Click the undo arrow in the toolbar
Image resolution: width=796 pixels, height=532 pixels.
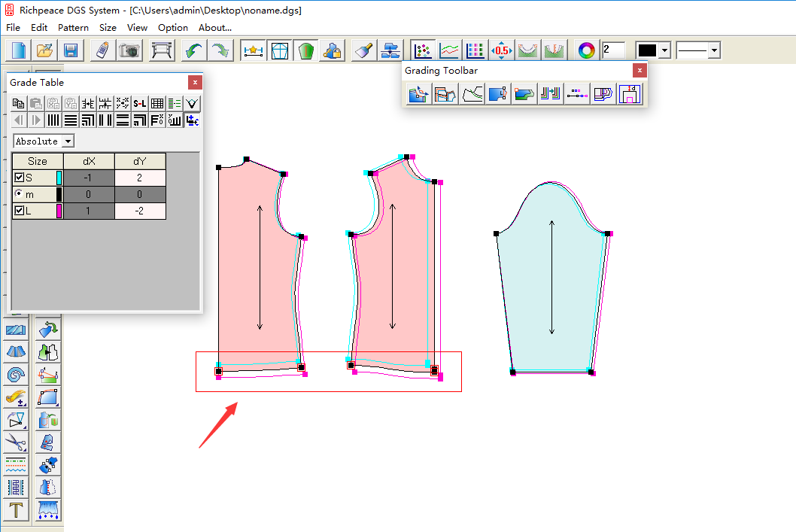[193, 50]
